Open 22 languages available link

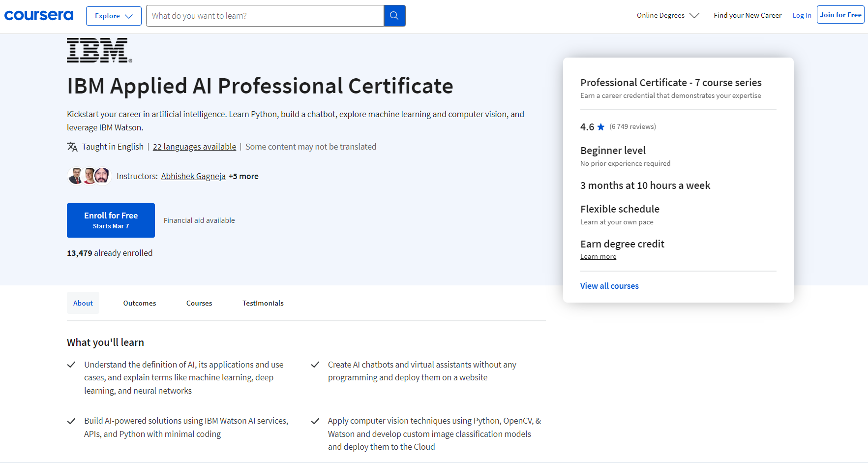(x=194, y=147)
